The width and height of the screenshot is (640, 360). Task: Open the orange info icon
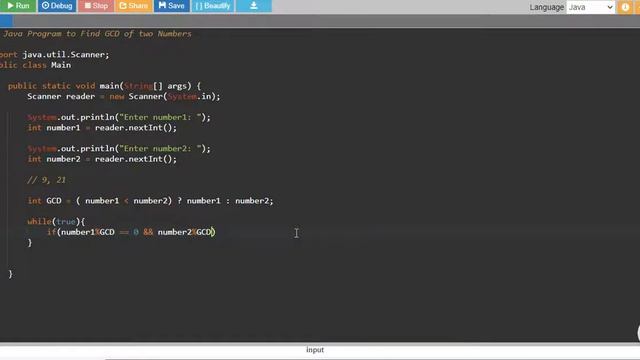click(625, 7)
